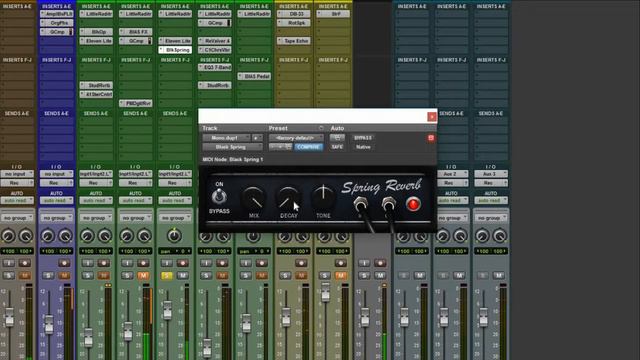
Task: Open 'no group' dropdown on blue track
Action: (x=56, y=218)
